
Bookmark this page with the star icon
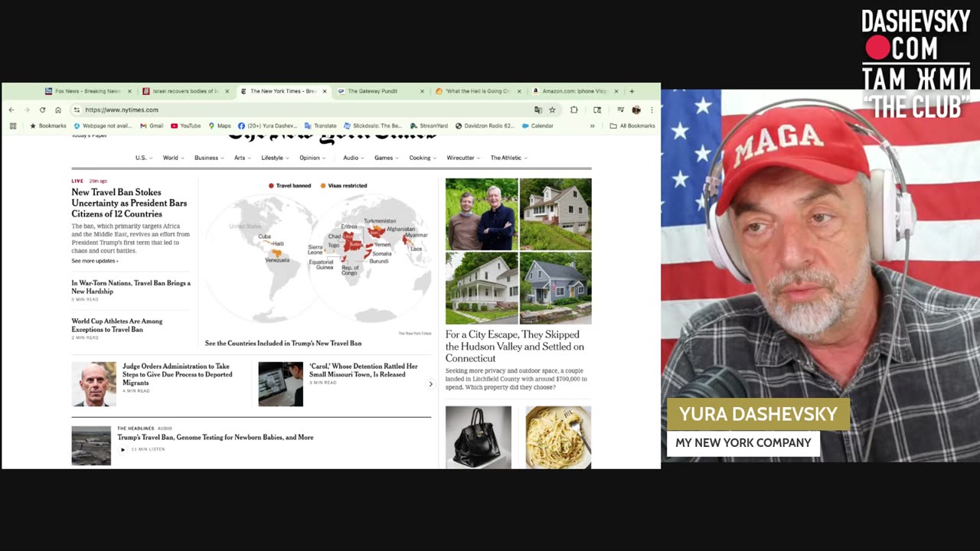552,110
